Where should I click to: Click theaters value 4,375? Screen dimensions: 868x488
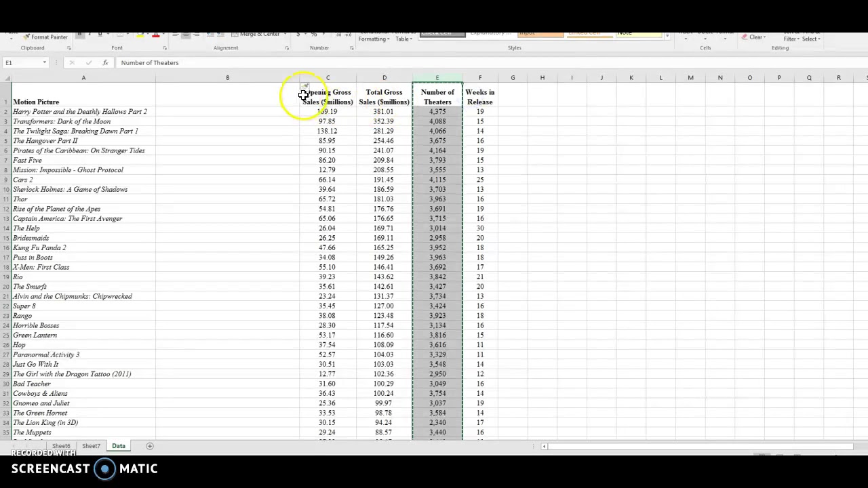(437, 112)
